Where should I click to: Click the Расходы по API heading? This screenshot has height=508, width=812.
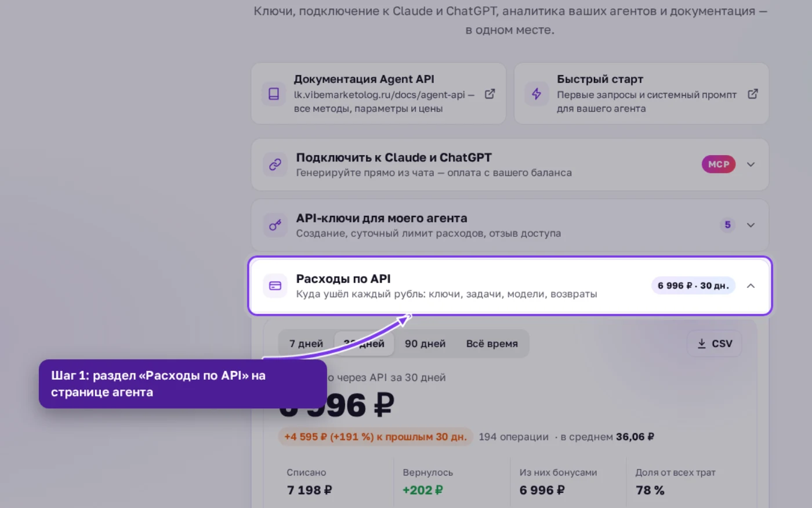(343, 279)
